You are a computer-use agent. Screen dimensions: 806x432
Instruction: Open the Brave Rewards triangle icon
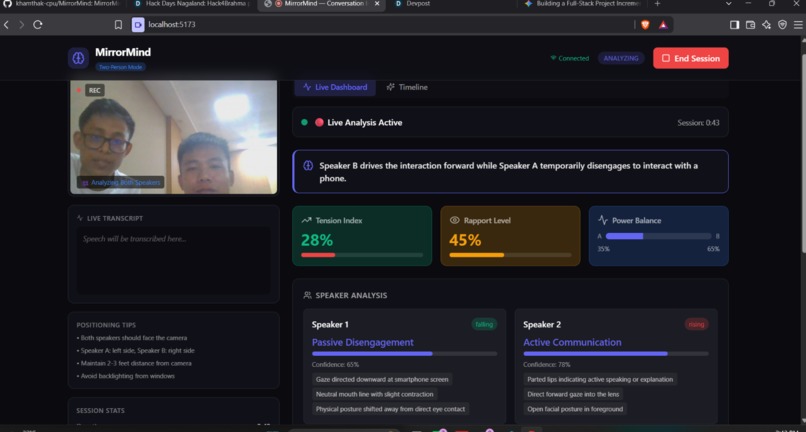[663, 25]
